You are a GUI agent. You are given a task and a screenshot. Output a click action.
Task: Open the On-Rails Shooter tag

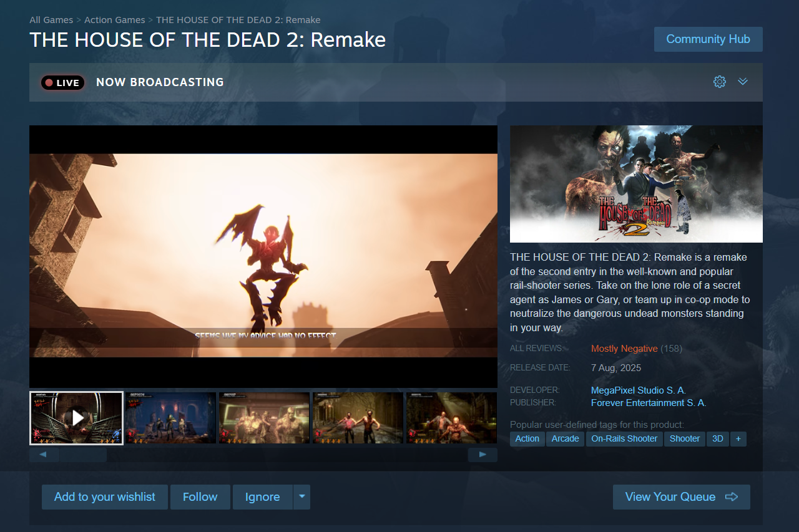pos(624,438)
